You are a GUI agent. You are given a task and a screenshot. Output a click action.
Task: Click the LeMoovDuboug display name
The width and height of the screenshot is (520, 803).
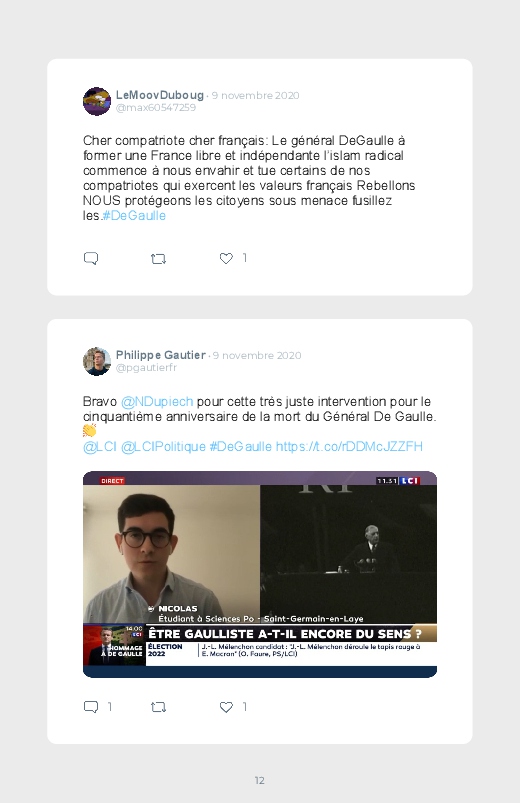(160, 95)
